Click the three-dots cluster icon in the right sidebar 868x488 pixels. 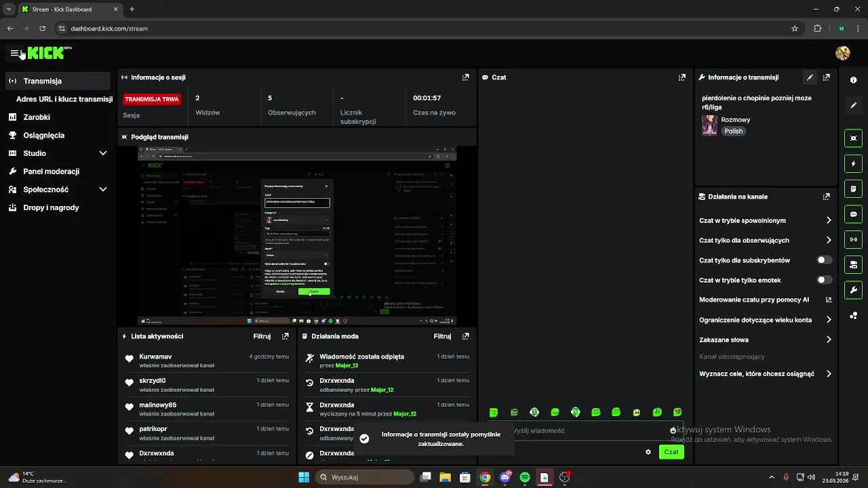853,316
